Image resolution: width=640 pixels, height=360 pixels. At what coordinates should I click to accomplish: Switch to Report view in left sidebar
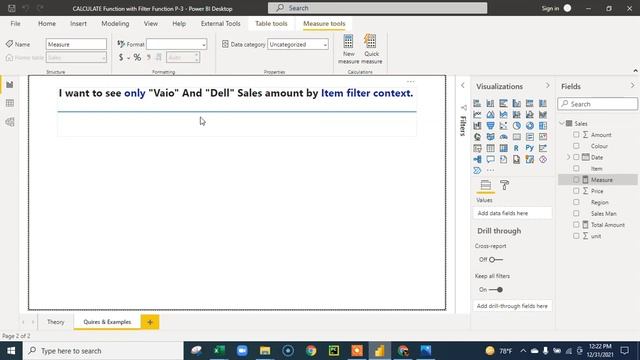pos(10,84)
